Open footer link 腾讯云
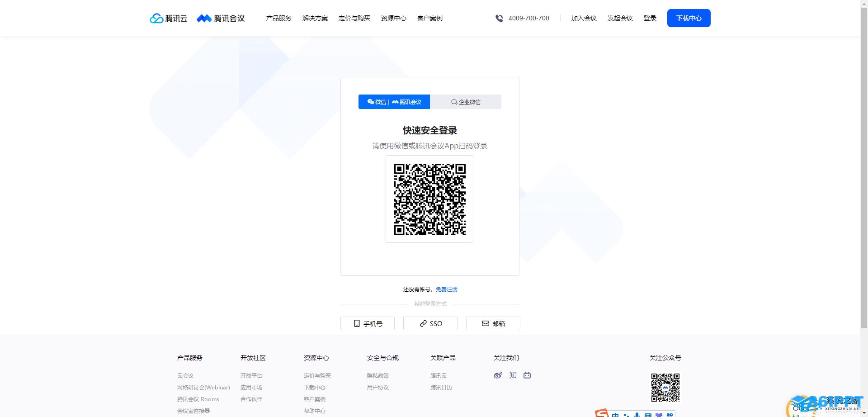This screenshot has height=417, width=868. [439, 375]
